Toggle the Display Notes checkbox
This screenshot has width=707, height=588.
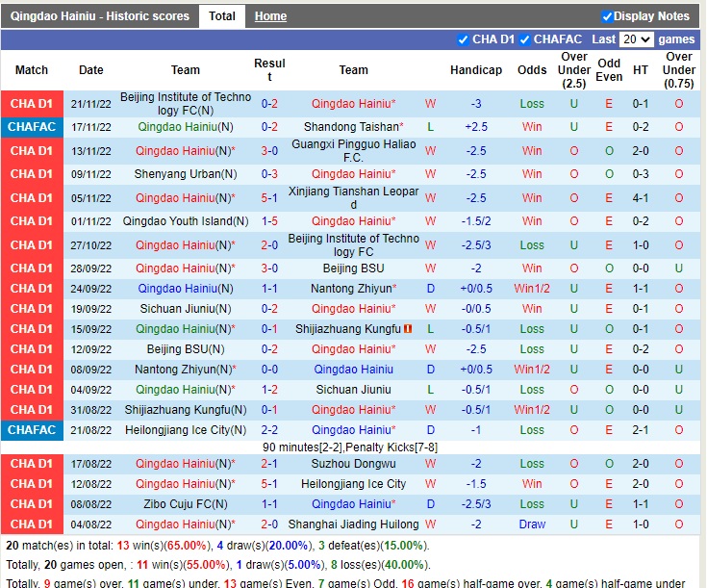point(607,16)
